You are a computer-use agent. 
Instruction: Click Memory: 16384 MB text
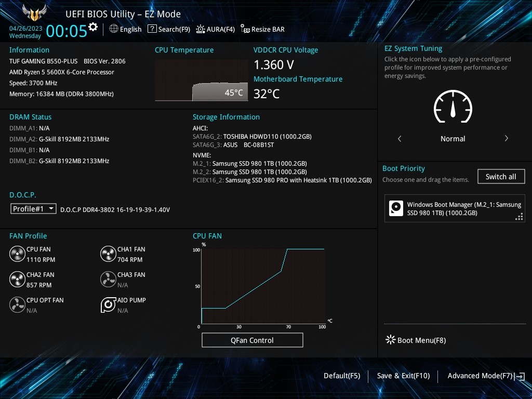[x=61, y=94]
